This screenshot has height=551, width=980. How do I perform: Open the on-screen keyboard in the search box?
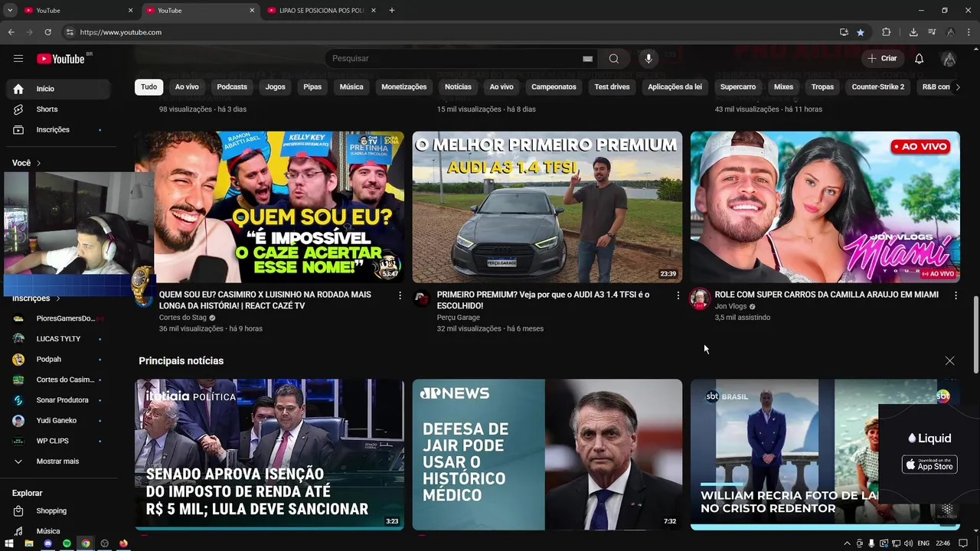coord(588,59)
